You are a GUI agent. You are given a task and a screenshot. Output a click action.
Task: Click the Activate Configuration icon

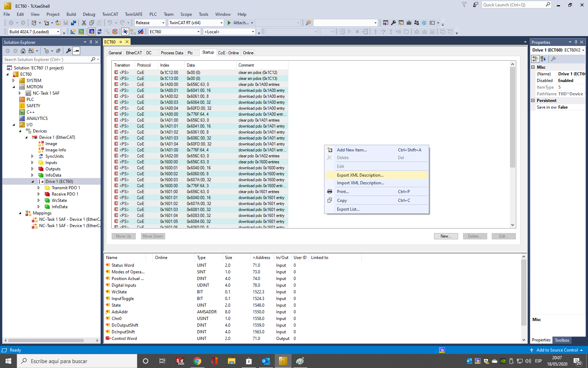click(x=73, y=32)
